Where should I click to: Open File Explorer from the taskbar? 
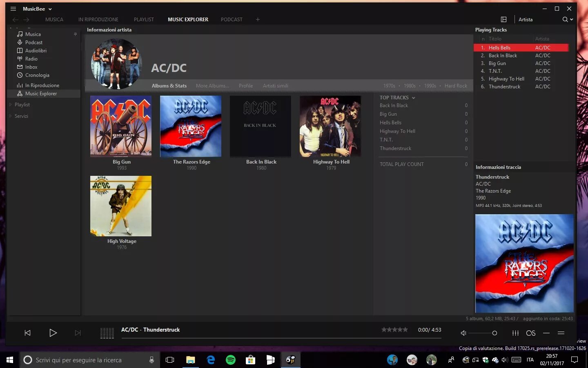pos(191,360)
